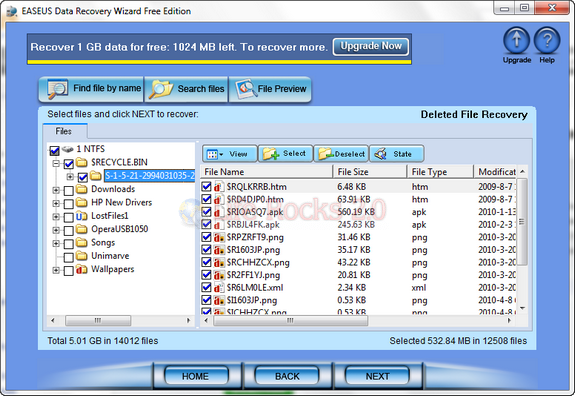The image size is (575, 396).
Task: Click the Deselect button
Action: 341,154
